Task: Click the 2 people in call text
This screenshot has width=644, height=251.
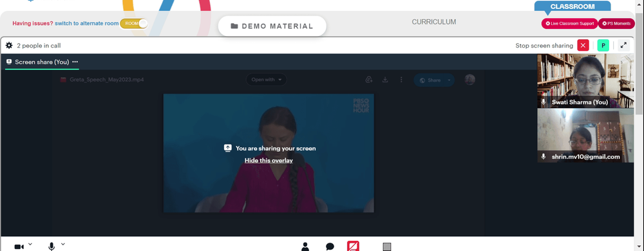Action: [x=39, y=46]
